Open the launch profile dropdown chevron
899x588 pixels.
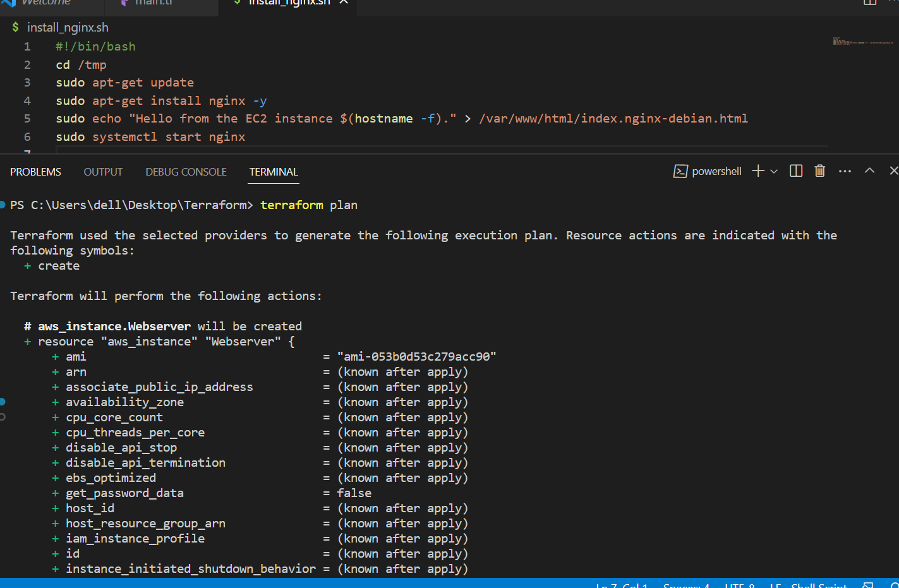click(x=774, y=171)
